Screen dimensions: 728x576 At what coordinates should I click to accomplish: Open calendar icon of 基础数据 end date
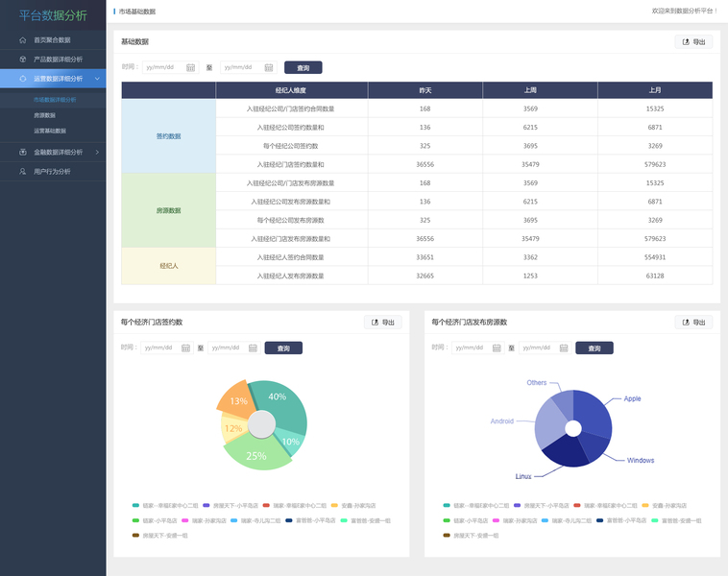[x=269, y=68]
